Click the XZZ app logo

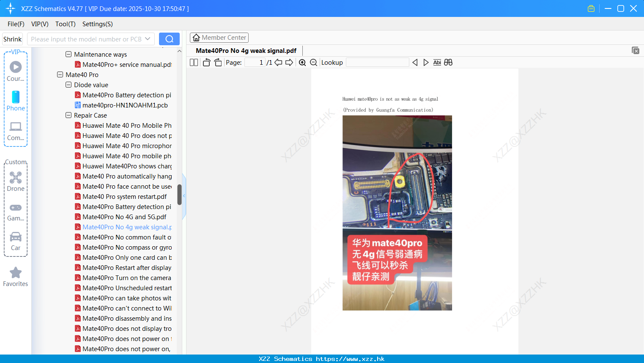click(x=10, y=8)
